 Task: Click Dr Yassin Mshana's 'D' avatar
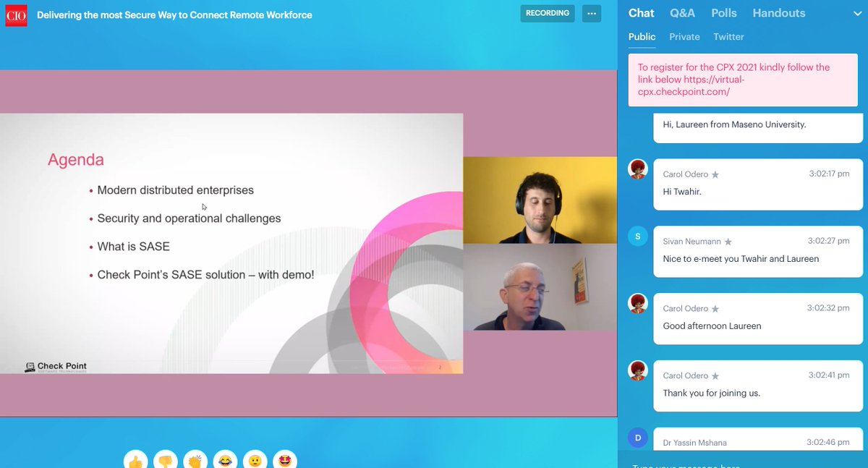click(638, 437)
